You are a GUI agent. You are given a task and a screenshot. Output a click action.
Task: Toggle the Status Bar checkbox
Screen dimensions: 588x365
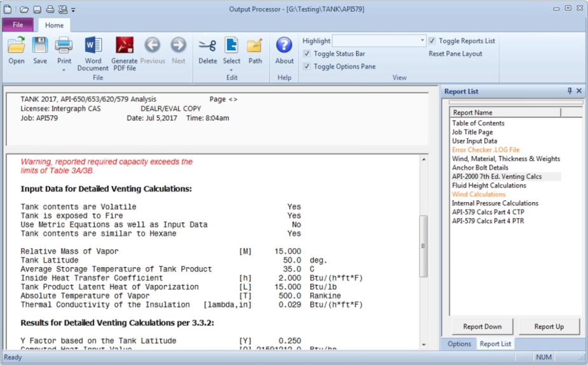click(307, 53)
